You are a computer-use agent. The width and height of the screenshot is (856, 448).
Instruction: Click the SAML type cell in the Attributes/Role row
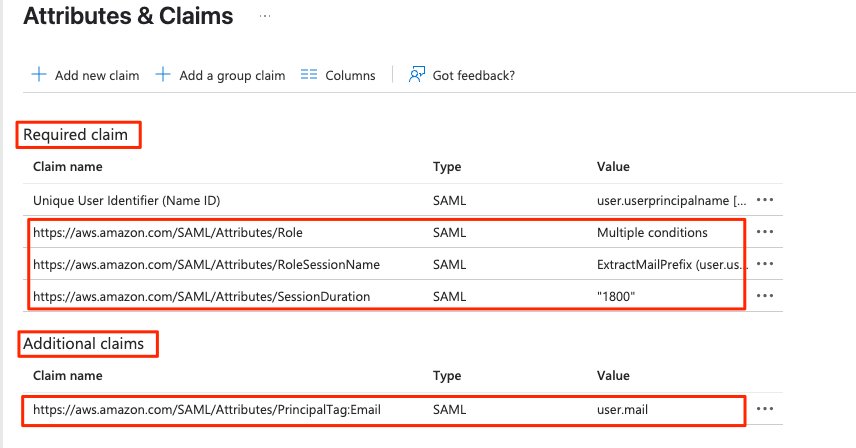click(449, 232)
